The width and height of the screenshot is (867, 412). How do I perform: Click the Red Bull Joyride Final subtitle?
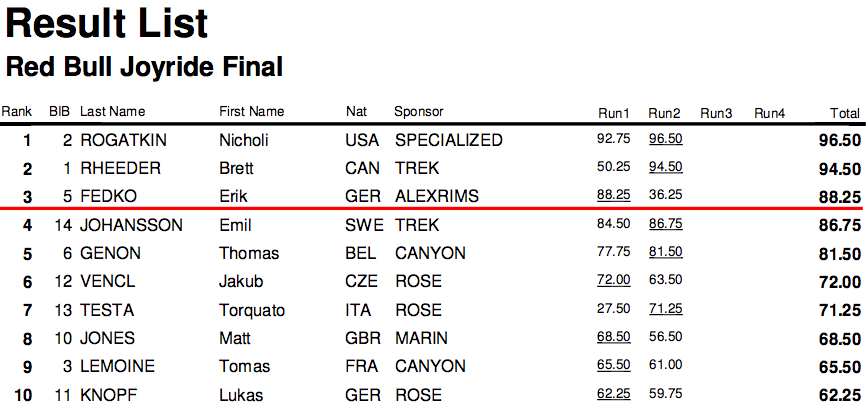tap(144, 67)
